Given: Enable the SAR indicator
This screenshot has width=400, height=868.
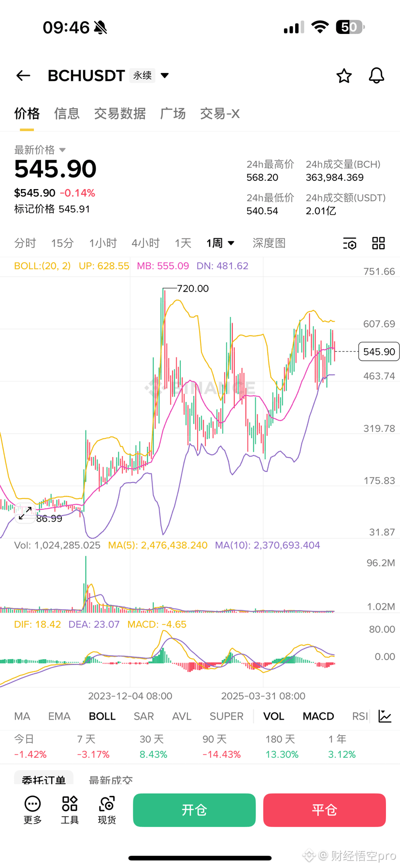Looking at the screenshot, I should (144, 716).
